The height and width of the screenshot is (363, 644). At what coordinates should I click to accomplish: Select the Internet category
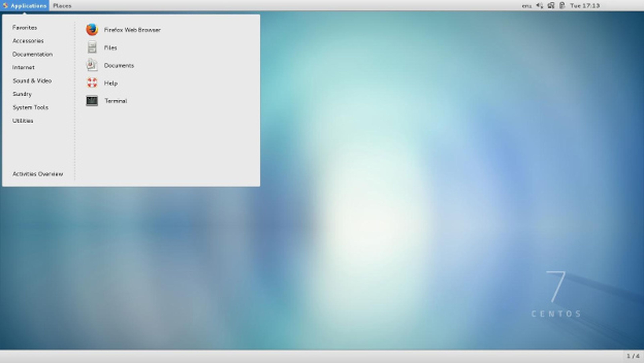click(23, 67)
